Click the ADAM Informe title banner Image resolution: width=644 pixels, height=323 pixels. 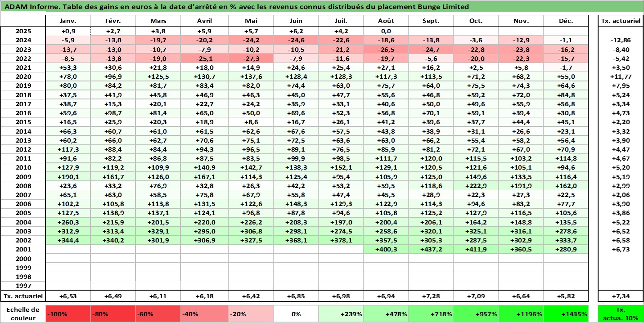(x=322, y=7)
